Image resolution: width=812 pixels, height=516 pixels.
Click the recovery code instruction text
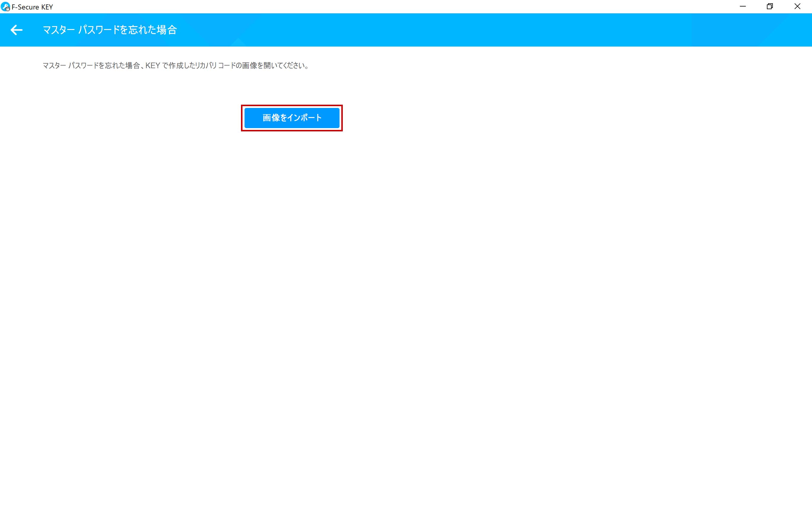(x=175, y=65)
